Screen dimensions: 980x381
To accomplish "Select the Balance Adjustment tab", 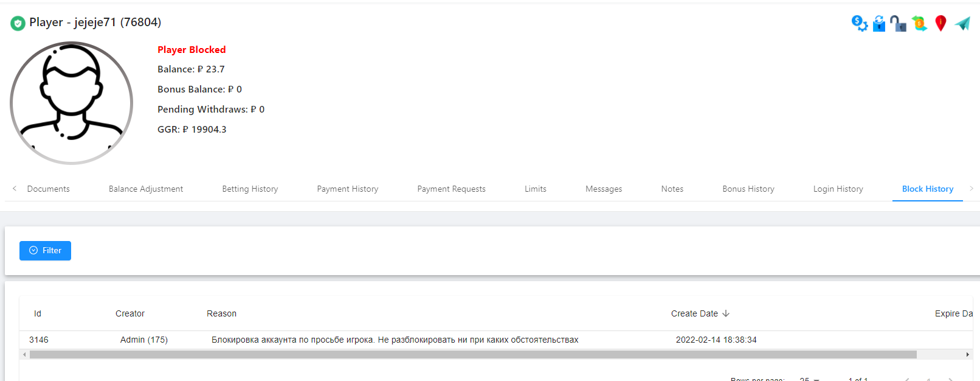I will (x=146, y=189).
